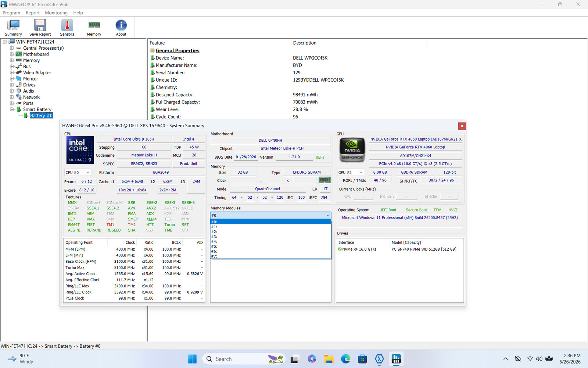Click the 70083 mWh full charged capacity value
588x368 pixels.
click(x=305, y=102)
